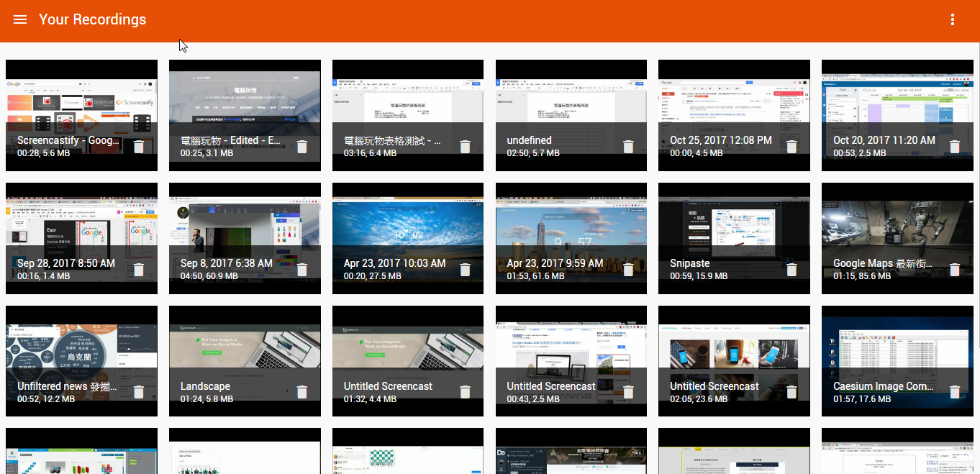Click the 00:52, 12.2 MB details text
This screenshot has height=474, width=980.
click(x=46, y=399)
